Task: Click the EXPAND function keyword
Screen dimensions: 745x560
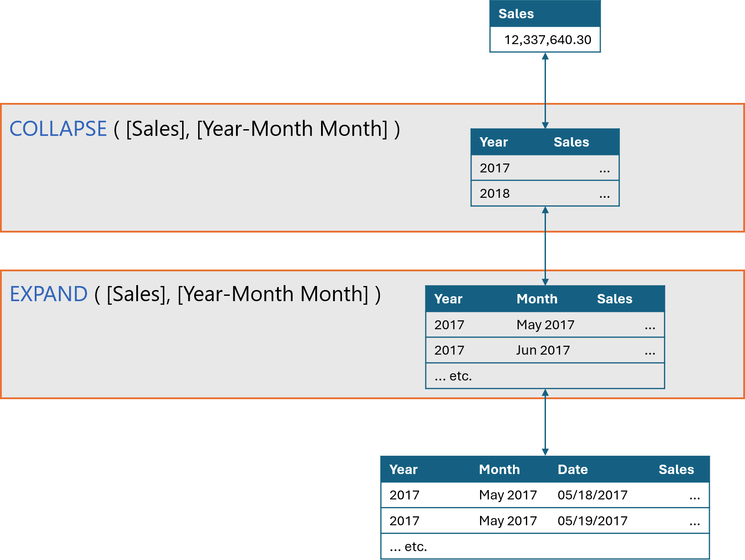Action: [x=49, y=294]
